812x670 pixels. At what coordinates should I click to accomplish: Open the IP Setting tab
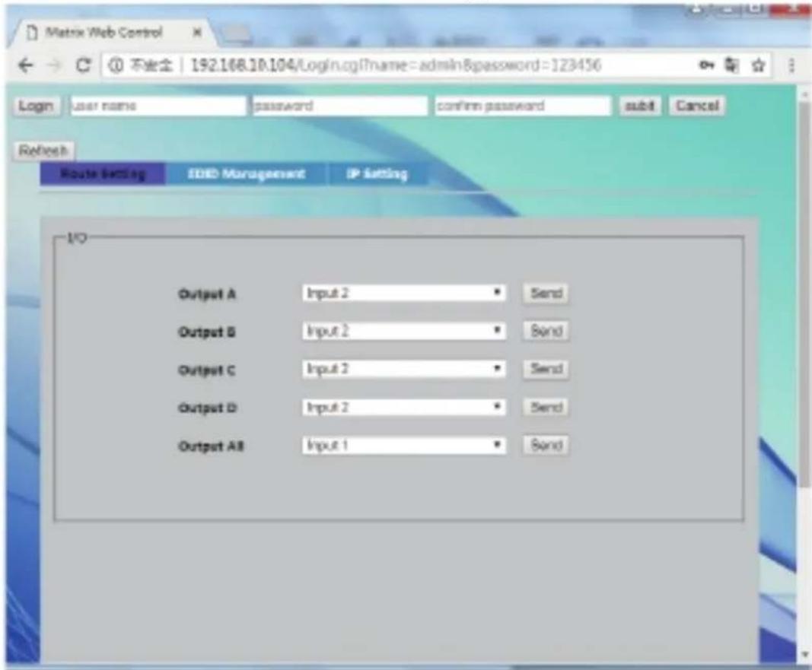377,174
